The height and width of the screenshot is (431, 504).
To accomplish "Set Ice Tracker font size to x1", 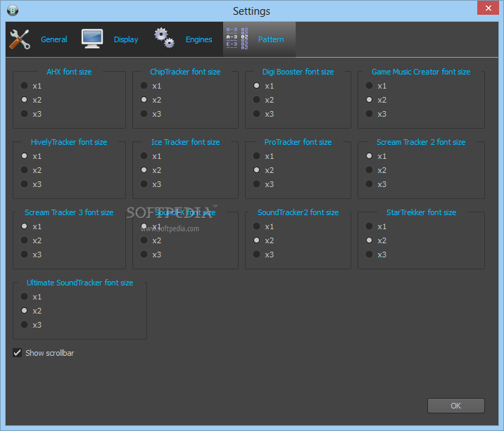I will click(144, 156).
